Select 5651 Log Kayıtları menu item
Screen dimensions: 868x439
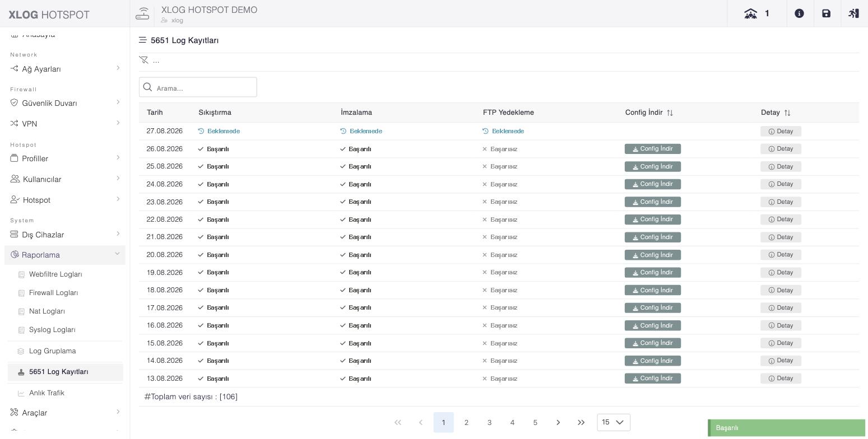(65, 372)
